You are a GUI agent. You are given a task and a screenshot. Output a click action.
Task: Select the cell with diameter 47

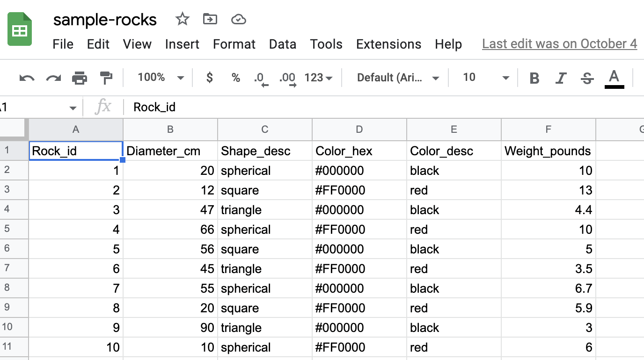[170, 209]
